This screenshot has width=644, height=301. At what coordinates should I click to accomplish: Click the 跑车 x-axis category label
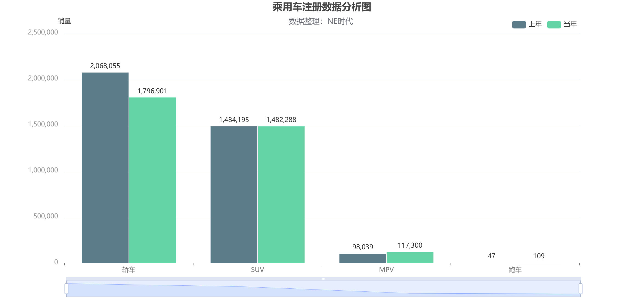tap(515, 270)
